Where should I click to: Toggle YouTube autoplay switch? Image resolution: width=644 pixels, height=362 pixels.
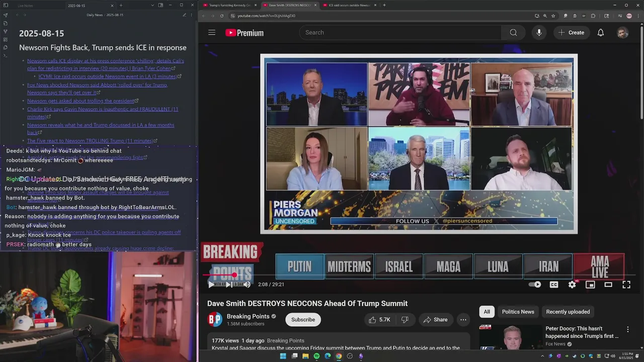coord(535,285)
